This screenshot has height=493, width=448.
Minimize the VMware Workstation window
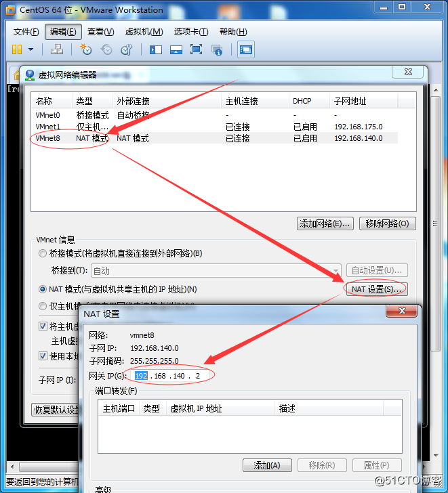(x=384, y=7)
